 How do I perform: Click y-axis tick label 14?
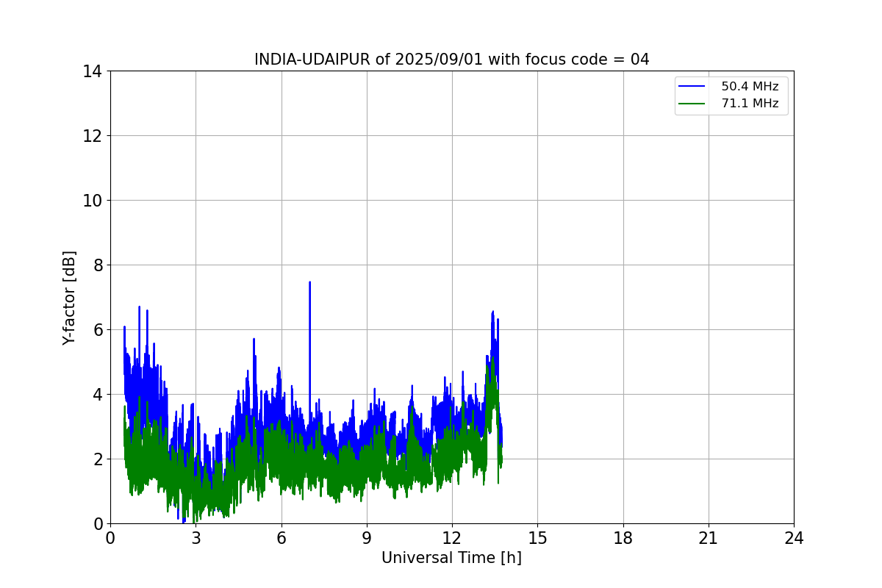coord(93,71)
